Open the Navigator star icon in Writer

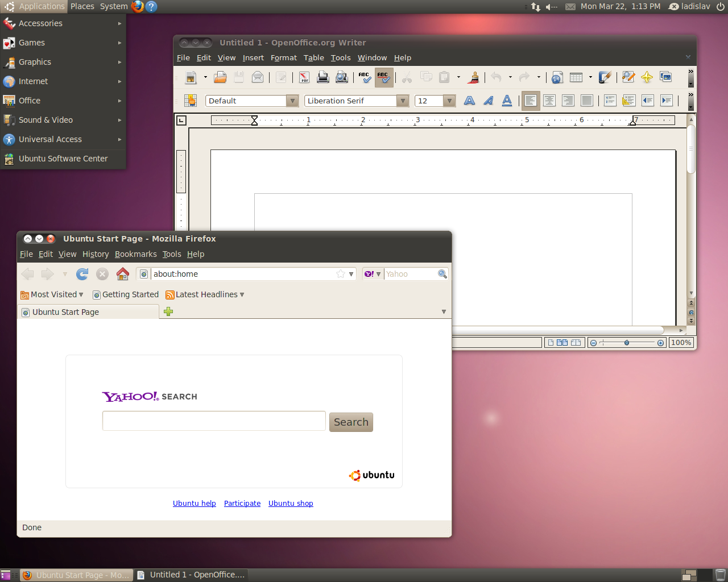[x=647, y=77]
